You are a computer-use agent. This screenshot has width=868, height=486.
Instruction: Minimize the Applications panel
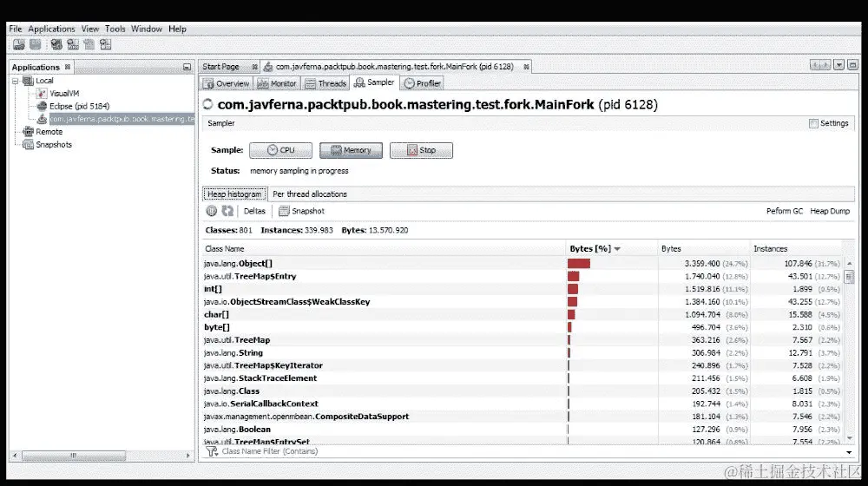[187, 67]
